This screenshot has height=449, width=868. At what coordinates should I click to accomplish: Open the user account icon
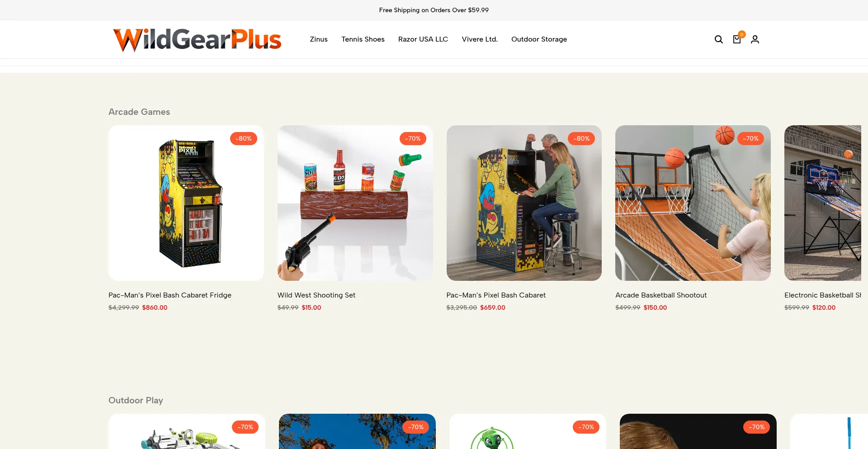755,39
